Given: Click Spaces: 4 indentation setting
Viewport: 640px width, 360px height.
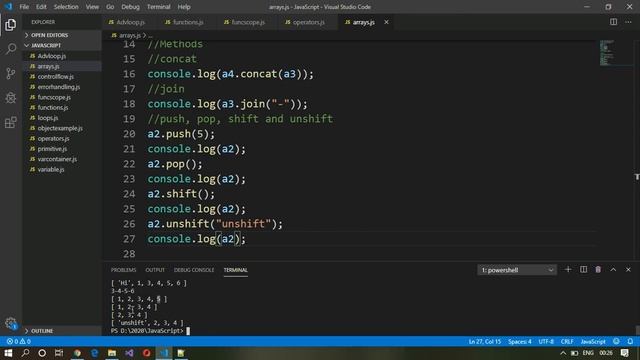Looking at the screenshot, I should coord(520,341).
